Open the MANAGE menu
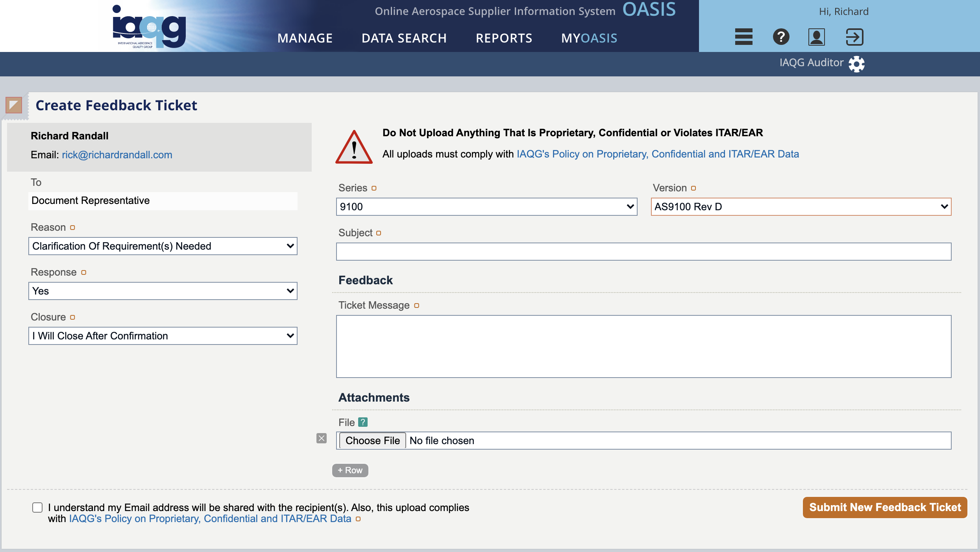Image resolution: width=980 pixels, height=552 pixels. pos(305,38)
